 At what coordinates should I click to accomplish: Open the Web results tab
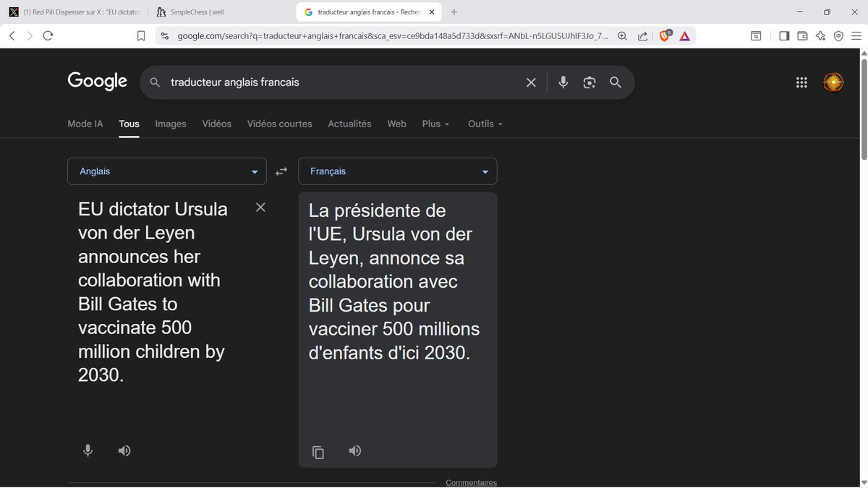(396, 124)
